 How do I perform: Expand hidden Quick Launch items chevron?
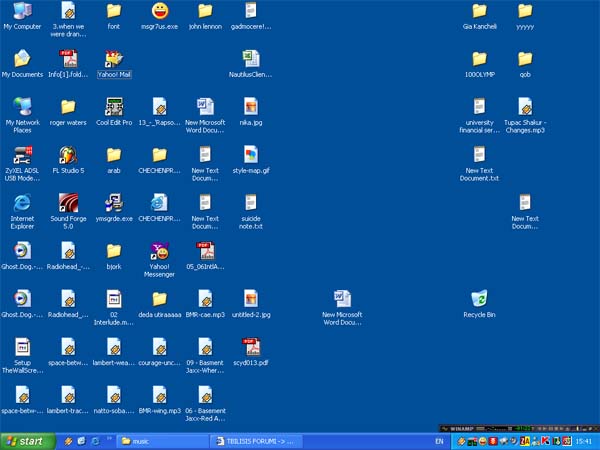(109, 438)
